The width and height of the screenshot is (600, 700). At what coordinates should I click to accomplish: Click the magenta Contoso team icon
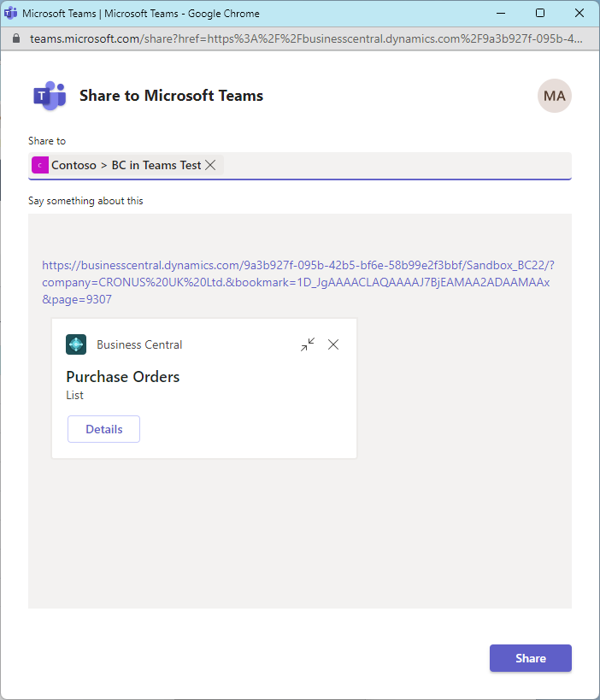pos(40,165)
